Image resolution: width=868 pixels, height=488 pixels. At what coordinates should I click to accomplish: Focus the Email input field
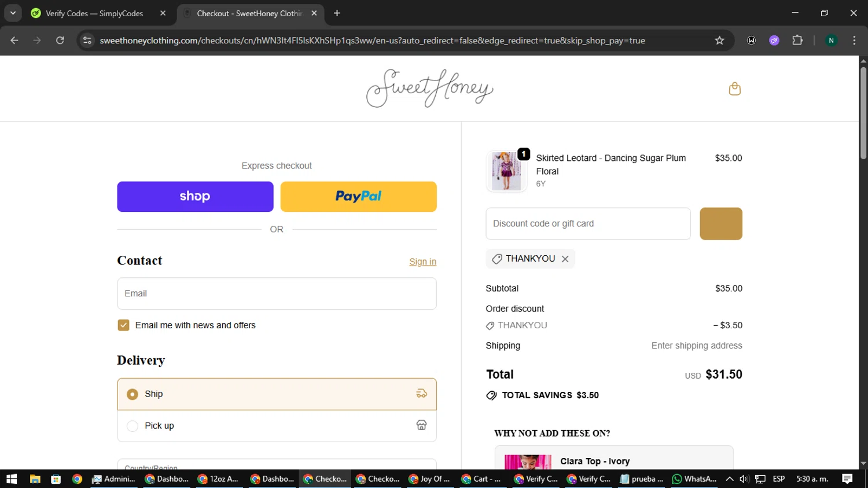click(277, 293)
